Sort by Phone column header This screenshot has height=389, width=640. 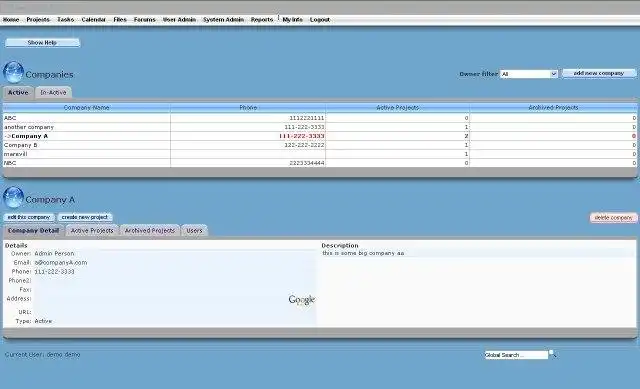(248, 108)
